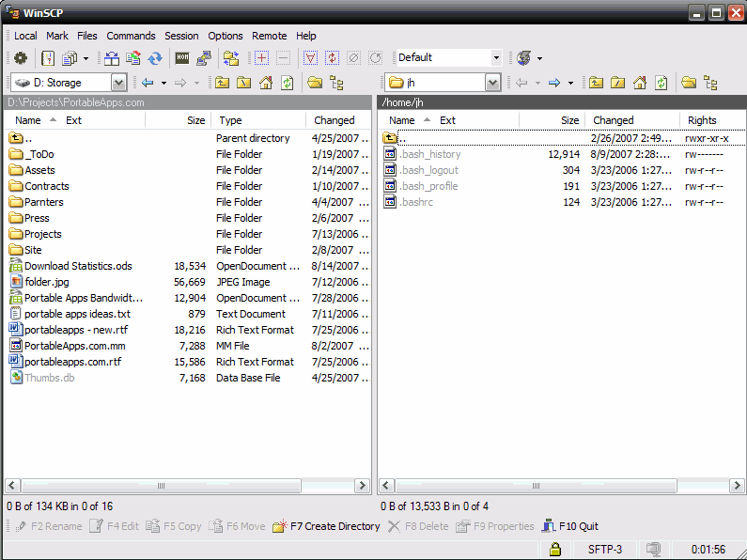Show remote directory tree icon
The image size is (747, 560).
(710, 83)
